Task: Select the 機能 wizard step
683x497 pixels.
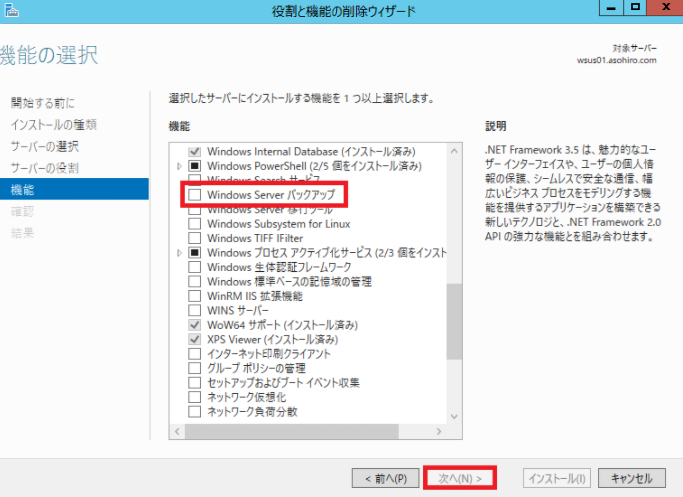Action: [x=74, y=189]
